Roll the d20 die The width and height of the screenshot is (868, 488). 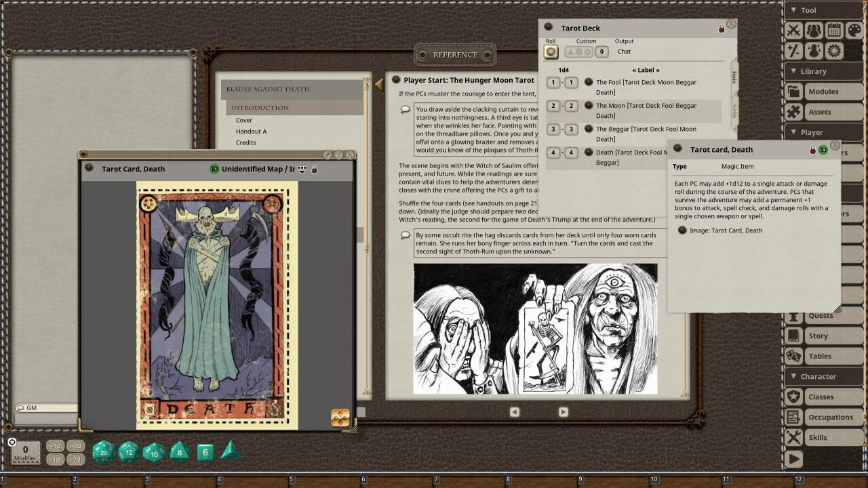pos(103,452)
